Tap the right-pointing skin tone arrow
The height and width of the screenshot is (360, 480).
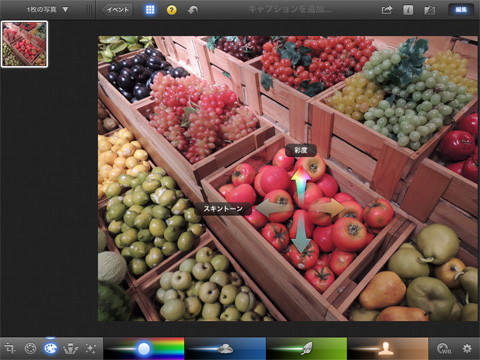[x=327, y=208]
